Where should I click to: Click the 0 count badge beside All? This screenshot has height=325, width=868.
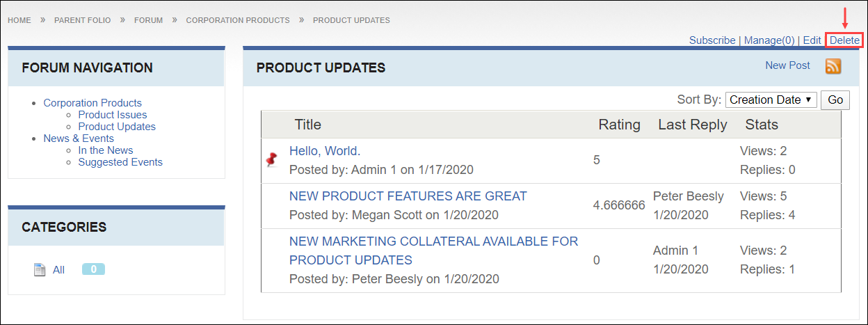pyautogui.click(x=93, y=269)
